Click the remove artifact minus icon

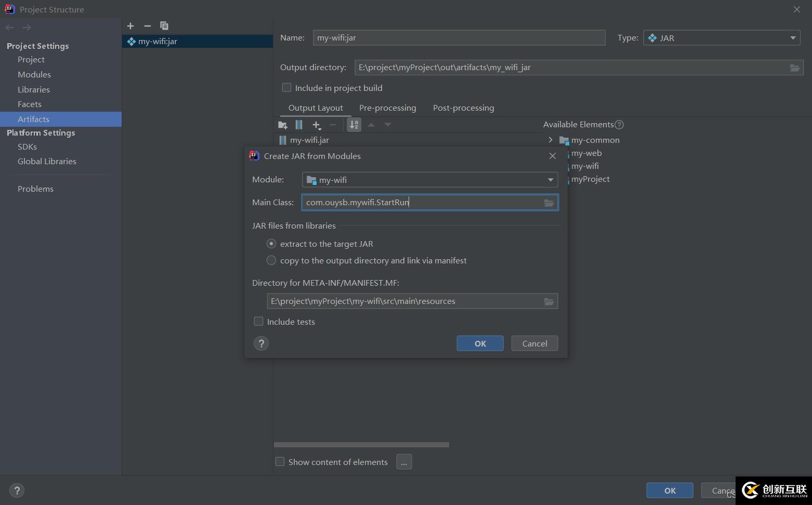click(x=148, y=26)
